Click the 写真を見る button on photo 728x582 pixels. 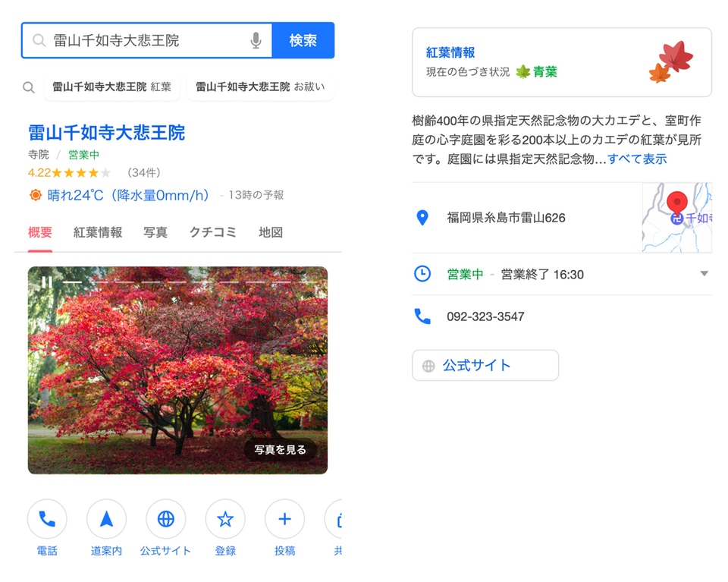[280, 450]
